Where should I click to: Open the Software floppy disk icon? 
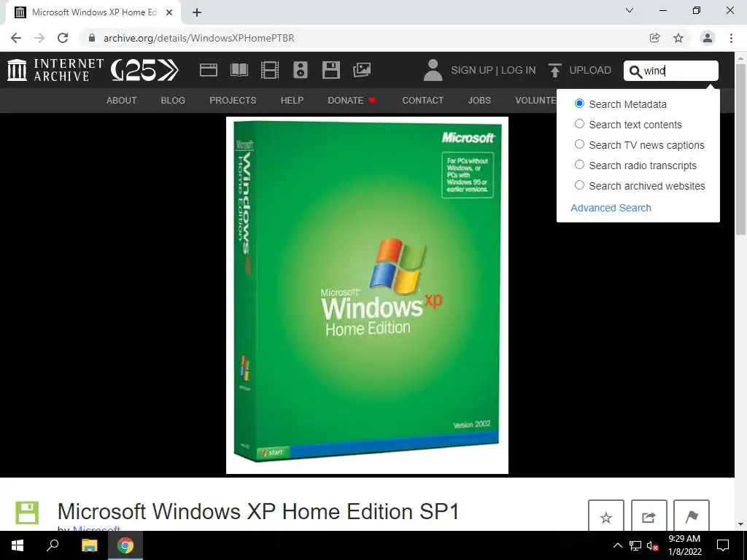[331, 70]
